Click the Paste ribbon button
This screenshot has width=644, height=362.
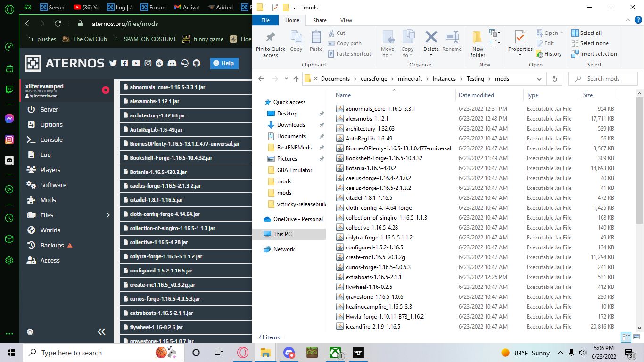pyautogui.click(x=316, y=41)
